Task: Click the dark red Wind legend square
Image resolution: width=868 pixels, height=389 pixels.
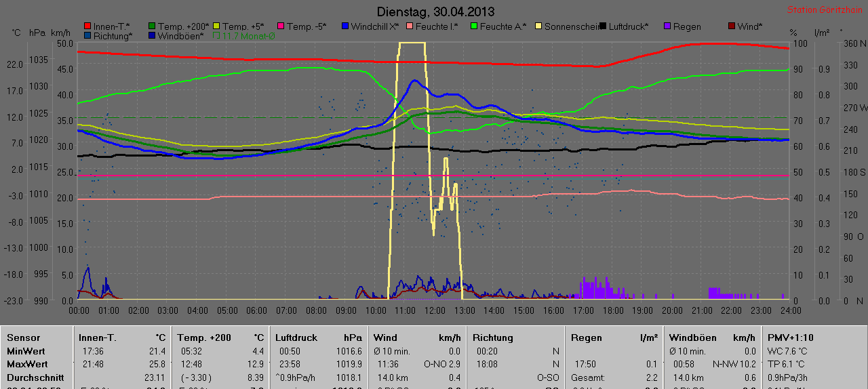Action: coord(732,26)
